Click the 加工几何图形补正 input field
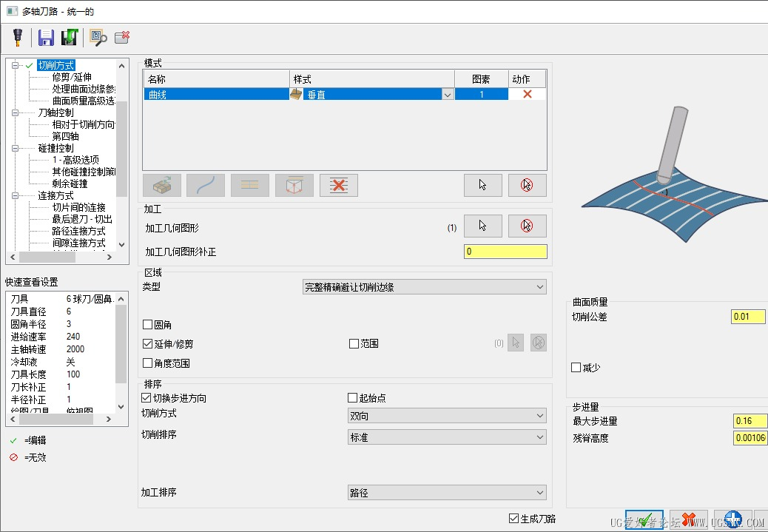 point(505,252)
